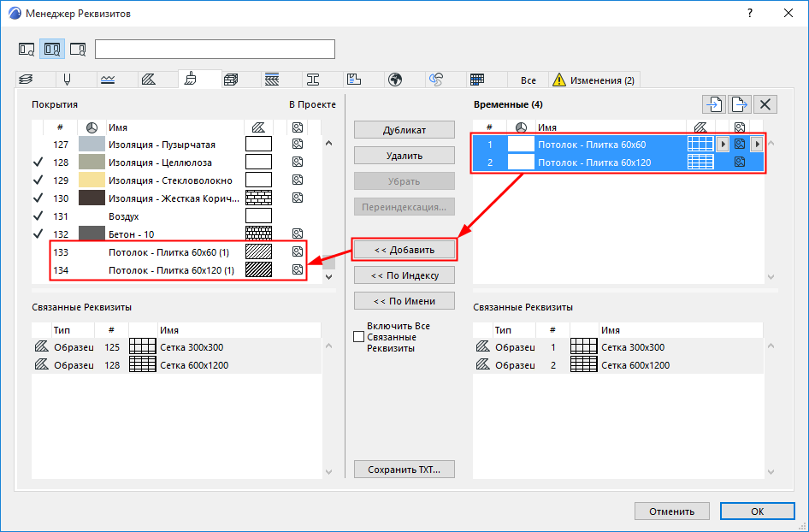Click the color swatch of Изоляция - Целлюлоза
Viewport: 809px width, 532px height.
point(92,163)
